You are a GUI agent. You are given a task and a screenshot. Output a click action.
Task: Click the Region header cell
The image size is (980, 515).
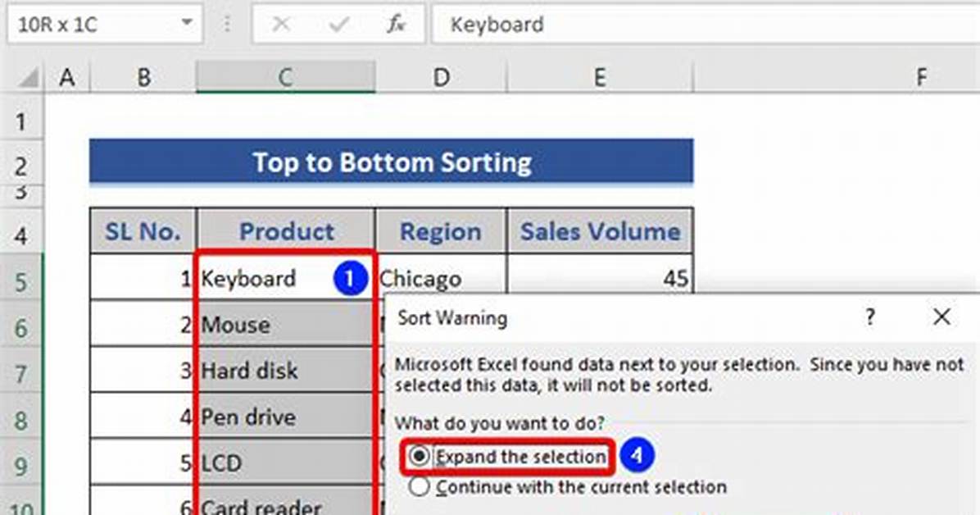click(441, 231)
